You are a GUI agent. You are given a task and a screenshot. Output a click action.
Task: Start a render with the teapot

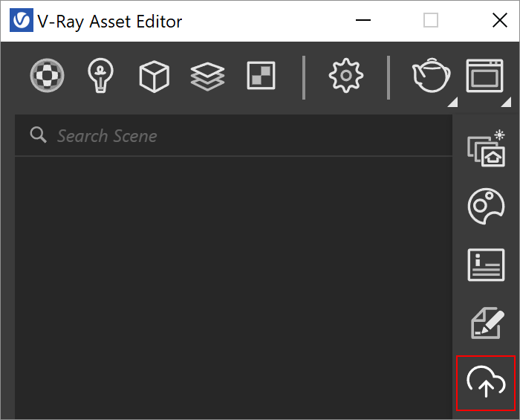[431, 75]
